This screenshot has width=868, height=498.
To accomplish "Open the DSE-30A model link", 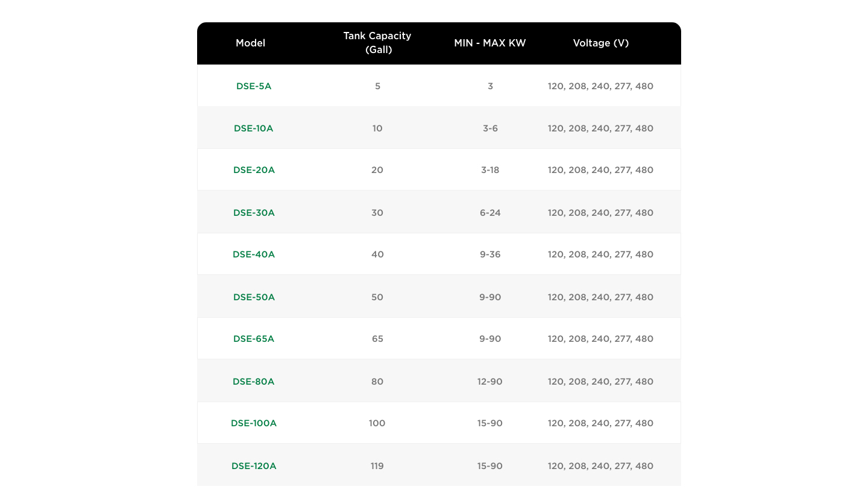I will point(254,213).
